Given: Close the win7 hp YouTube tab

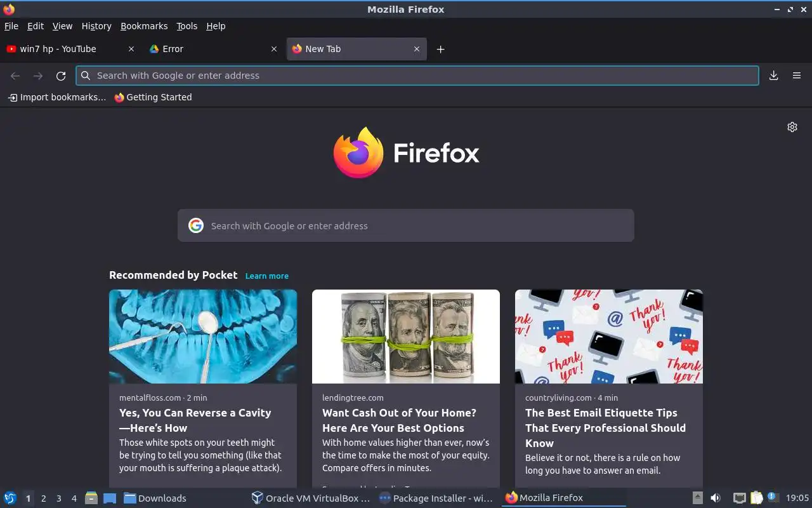Looking at the screenshot, I should pyautogui.click(x=131, y=49).
